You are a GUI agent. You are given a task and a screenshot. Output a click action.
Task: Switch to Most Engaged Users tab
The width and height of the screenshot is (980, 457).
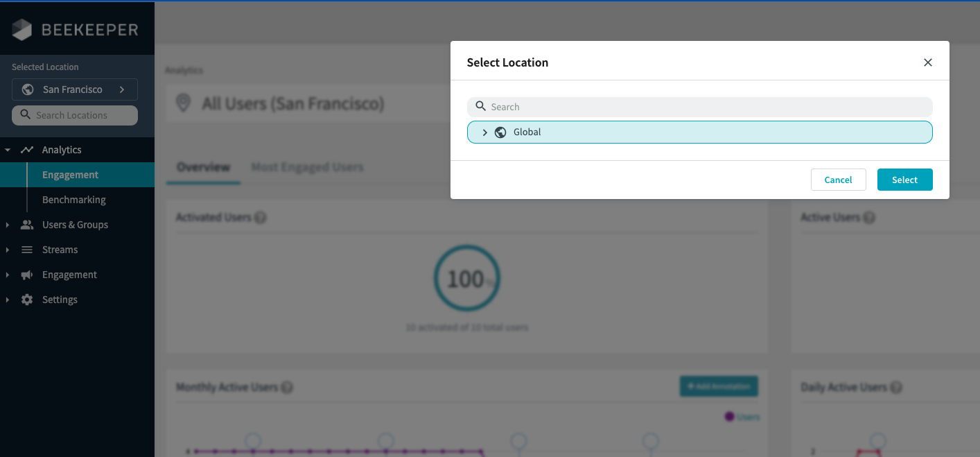tap(307, 167)
